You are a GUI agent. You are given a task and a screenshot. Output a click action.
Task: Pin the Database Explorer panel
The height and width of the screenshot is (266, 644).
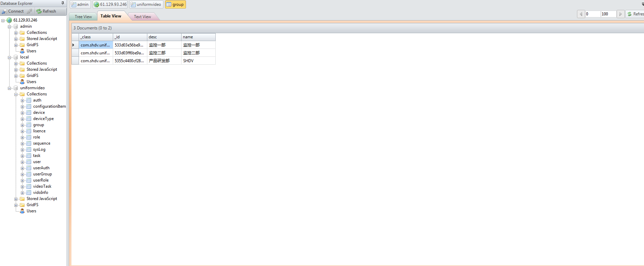pos(63,3)
